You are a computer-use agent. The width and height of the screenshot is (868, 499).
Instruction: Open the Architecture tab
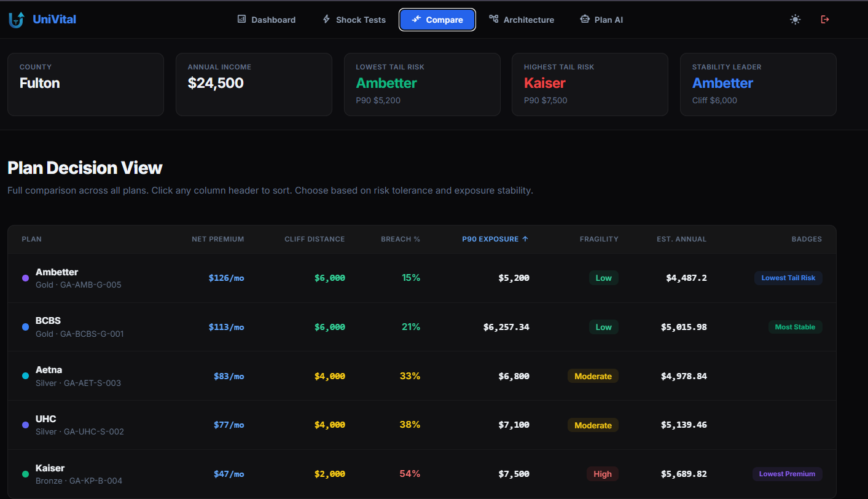[x=522, y=20]
